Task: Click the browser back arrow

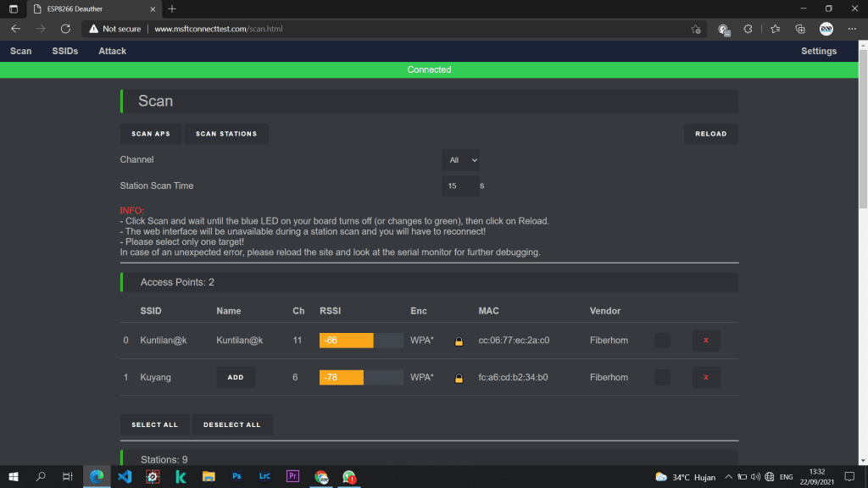Action: tap(15, 29)
